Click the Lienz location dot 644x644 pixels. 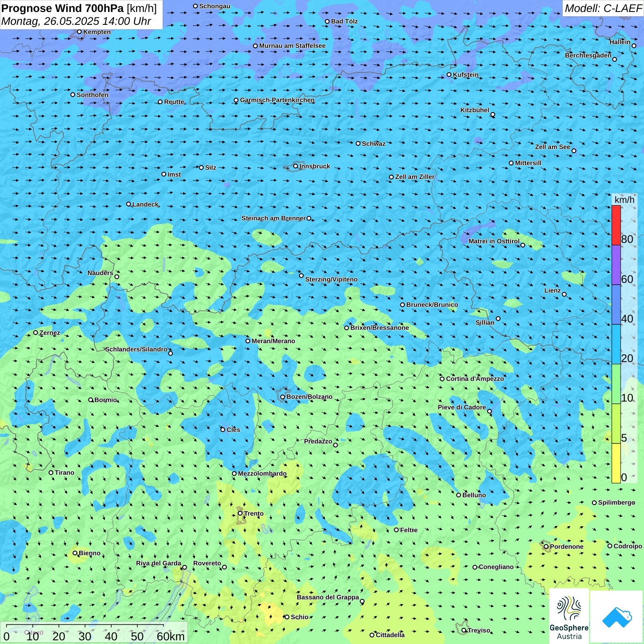click(564, 294)
